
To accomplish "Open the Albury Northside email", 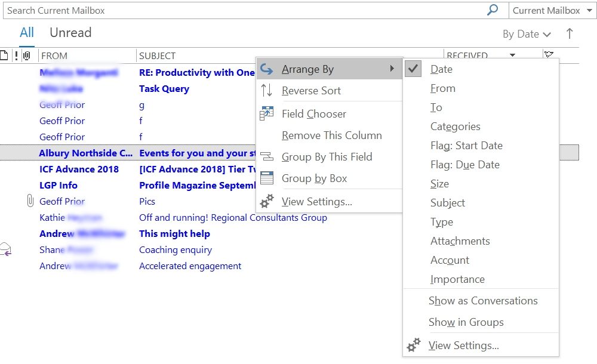I will 128,153.
